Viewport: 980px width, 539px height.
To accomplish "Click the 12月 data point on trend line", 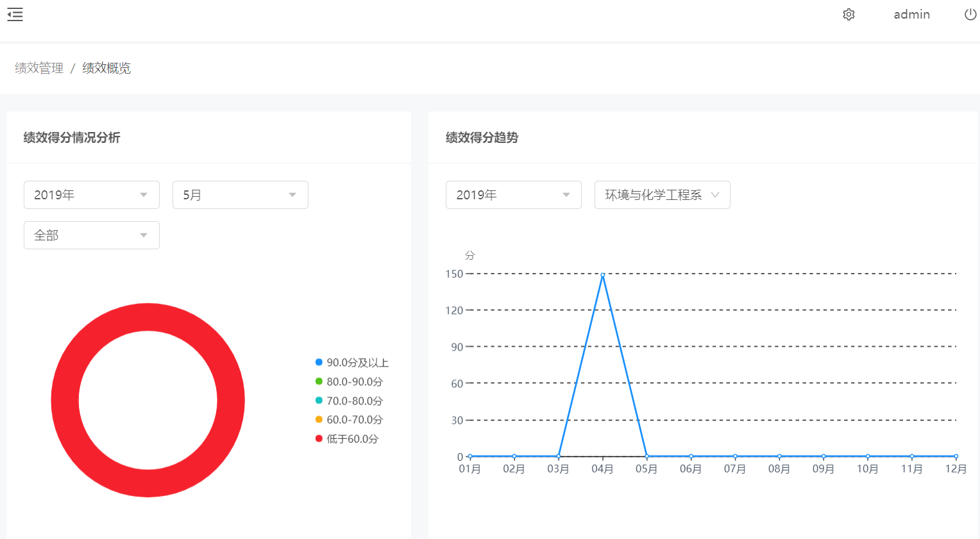I will point(956,456).
